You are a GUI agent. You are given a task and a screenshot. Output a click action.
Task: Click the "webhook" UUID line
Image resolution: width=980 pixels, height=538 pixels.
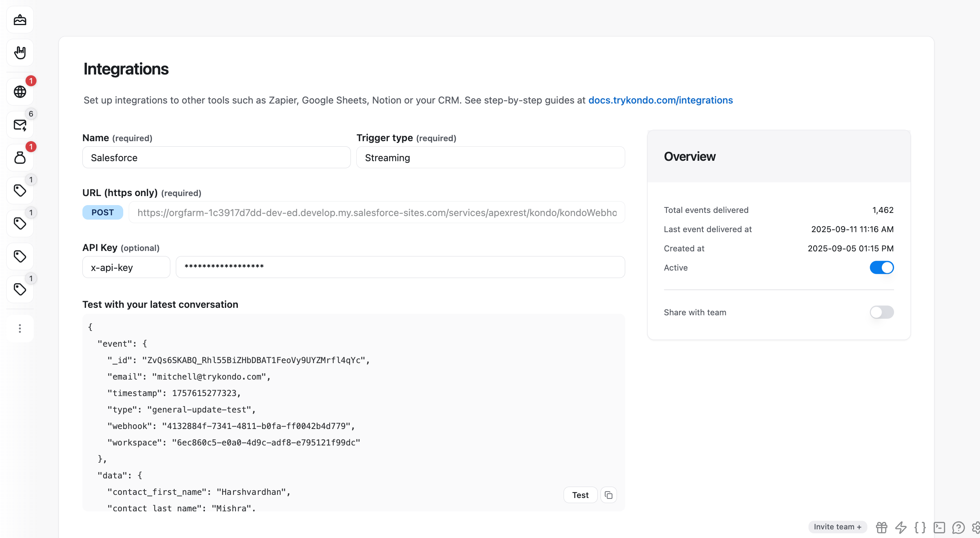tap(231, 426)
